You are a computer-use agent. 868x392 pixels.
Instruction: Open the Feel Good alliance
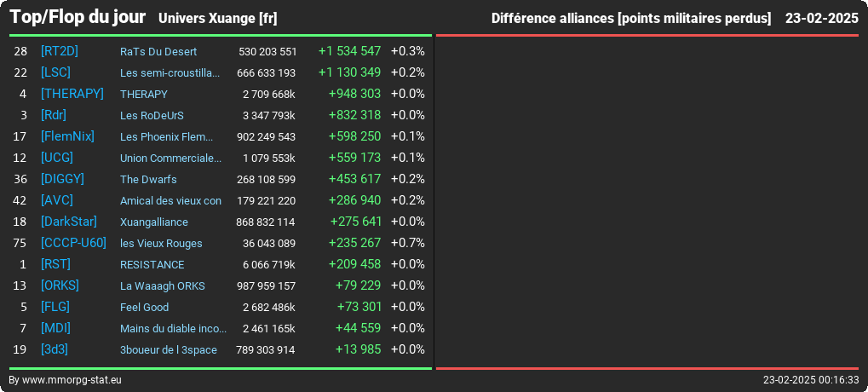tap(145, 307)
